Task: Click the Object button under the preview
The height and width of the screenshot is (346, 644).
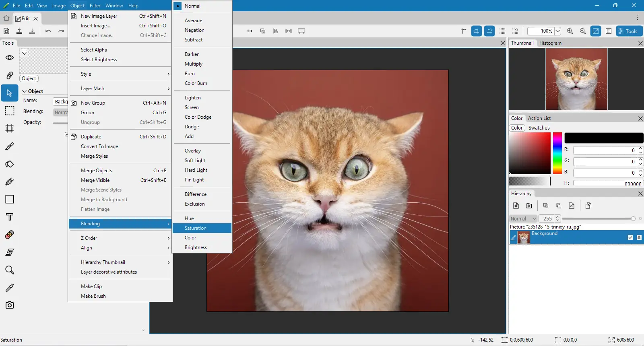Action: click(x=29, y=78)
